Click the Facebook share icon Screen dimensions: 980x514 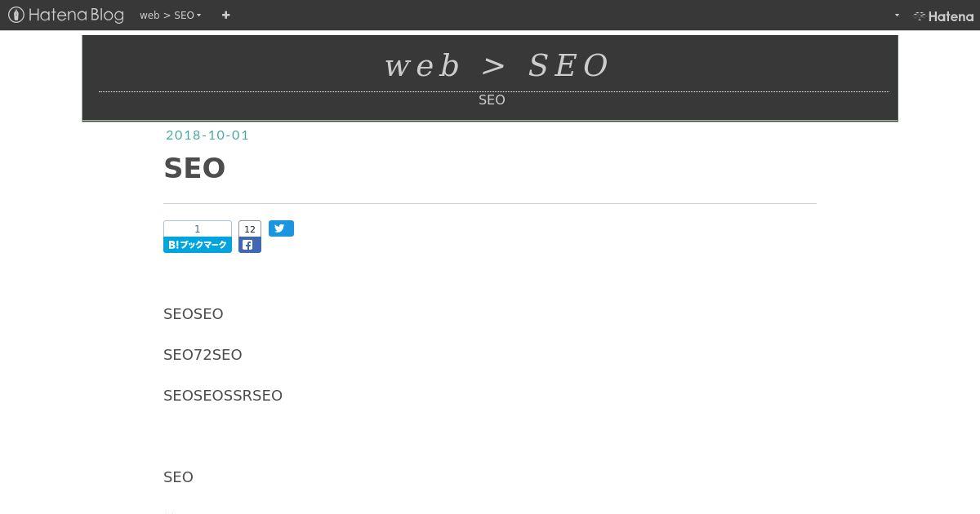[x=250, y=245]
